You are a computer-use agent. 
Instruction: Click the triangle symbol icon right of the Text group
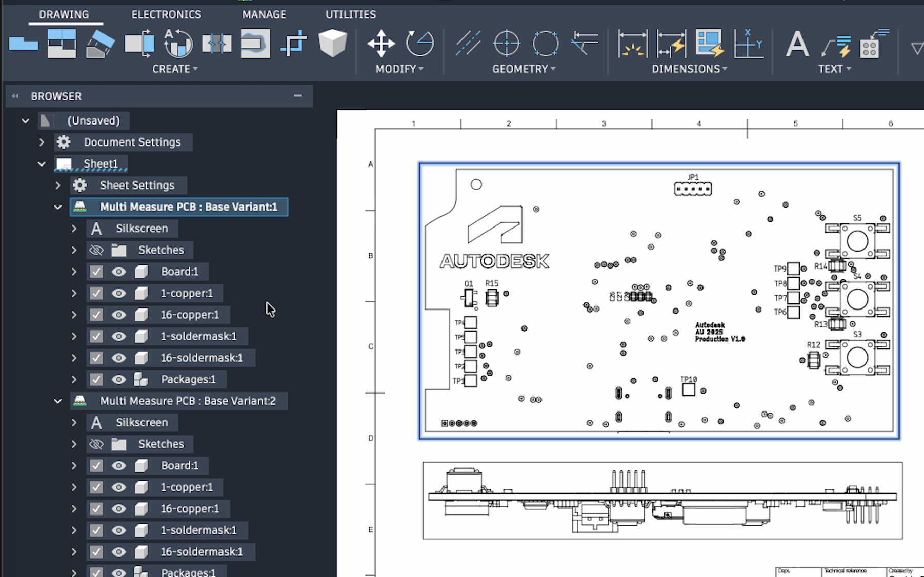[917, 48]
